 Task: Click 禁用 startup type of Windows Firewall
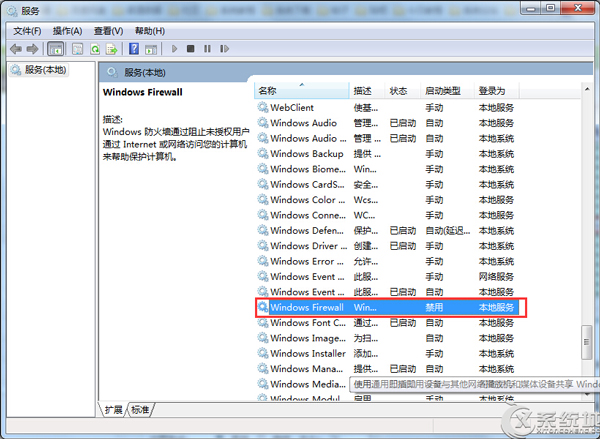[x=434, y=307]
